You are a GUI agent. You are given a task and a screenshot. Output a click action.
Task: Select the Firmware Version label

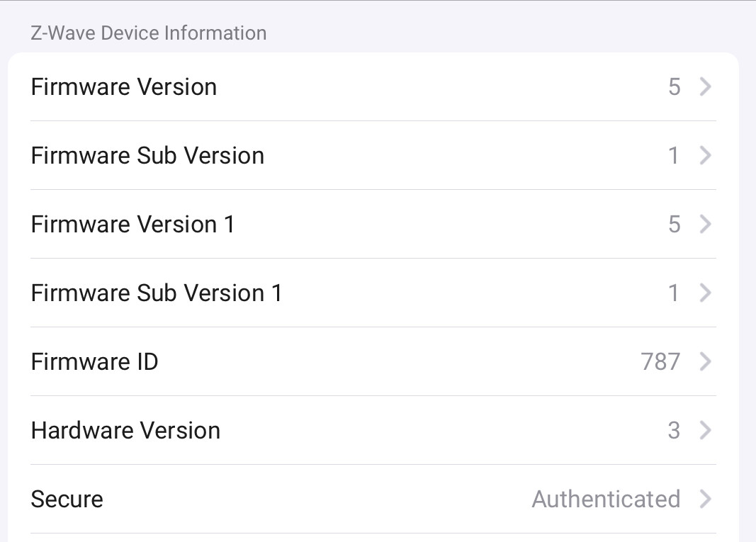click(x=124, y=87)
